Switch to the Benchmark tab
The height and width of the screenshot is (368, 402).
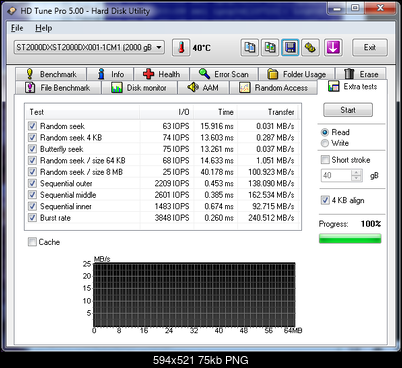pos(51,74)
